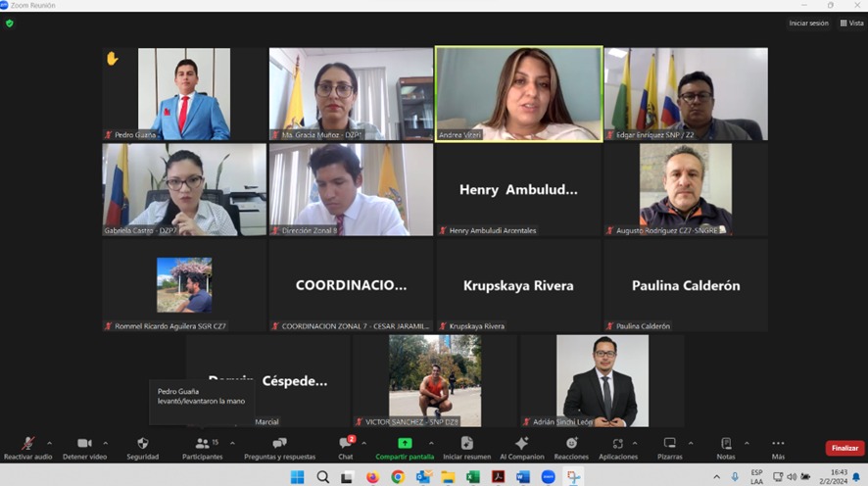This screenshot has height=486, width=868.
Task: Open Preguntas y respuestas panel
Action: [x=279, y=444]
